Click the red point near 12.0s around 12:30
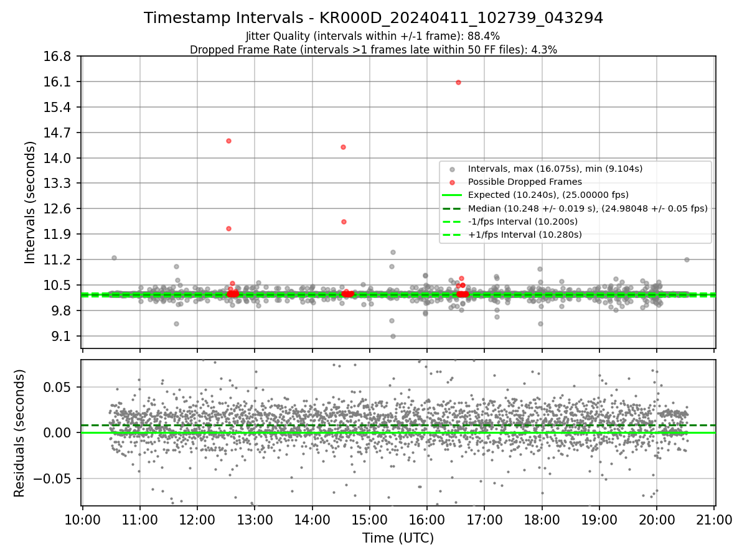Viewport: 747px width, 560px height. [x=228, y=228]
